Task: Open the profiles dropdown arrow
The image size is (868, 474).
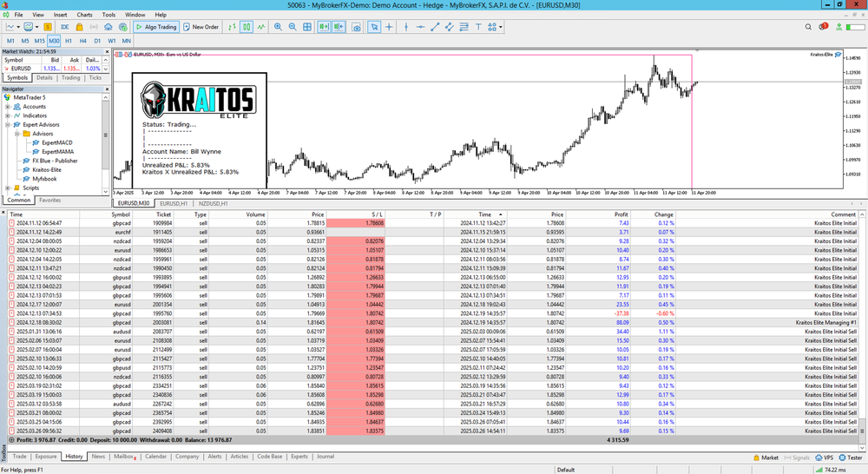Action: tap(37, 27)
